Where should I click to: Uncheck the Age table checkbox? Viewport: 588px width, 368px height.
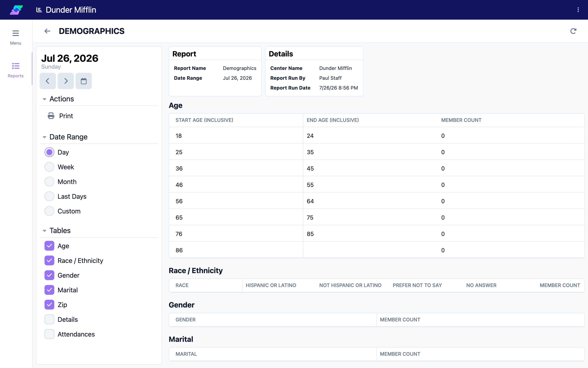49,246
